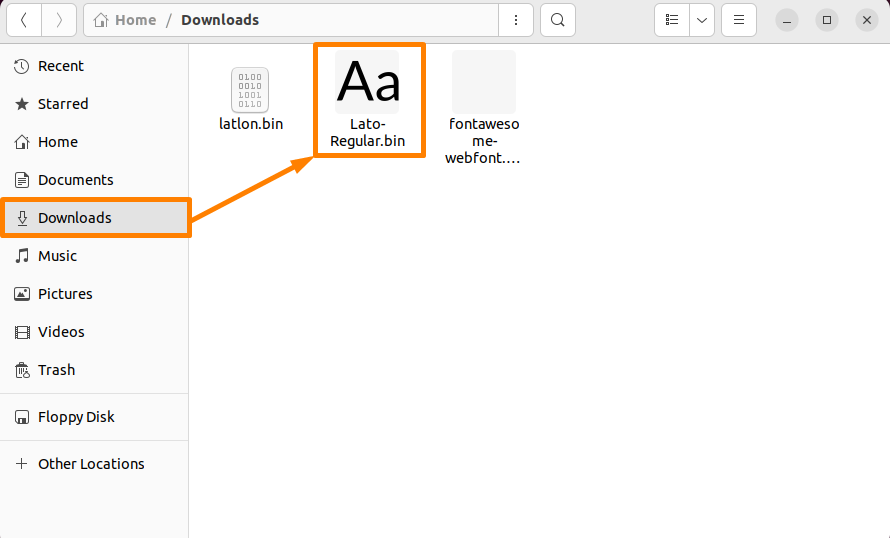Switch to list view with view toggle icon
Image resolution: width=890 pixels, height=538 pixels.
[672, 20]
